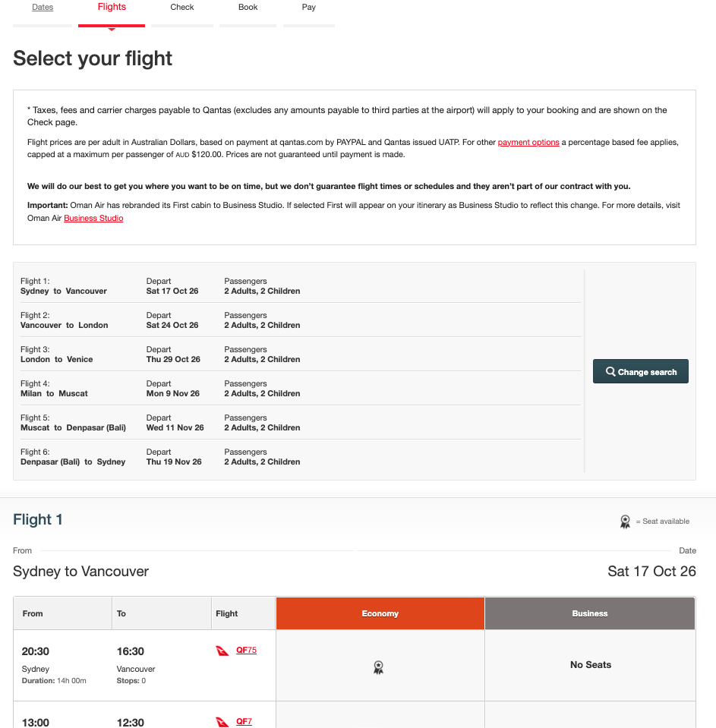This screenshot has width=716, height=728.
Task: Open the Oman Air Business Studio link
Action: [x=93, y=218]
